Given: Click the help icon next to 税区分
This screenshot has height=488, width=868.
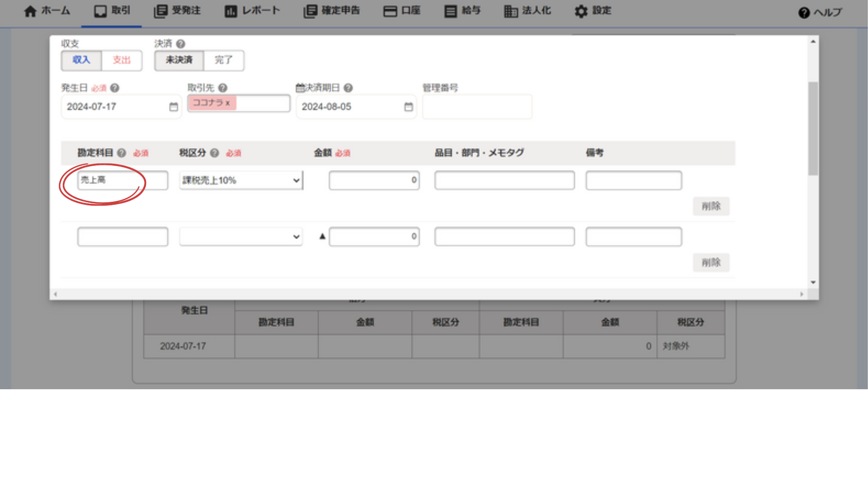Looking at the screenshot, I should click(215, 153).
